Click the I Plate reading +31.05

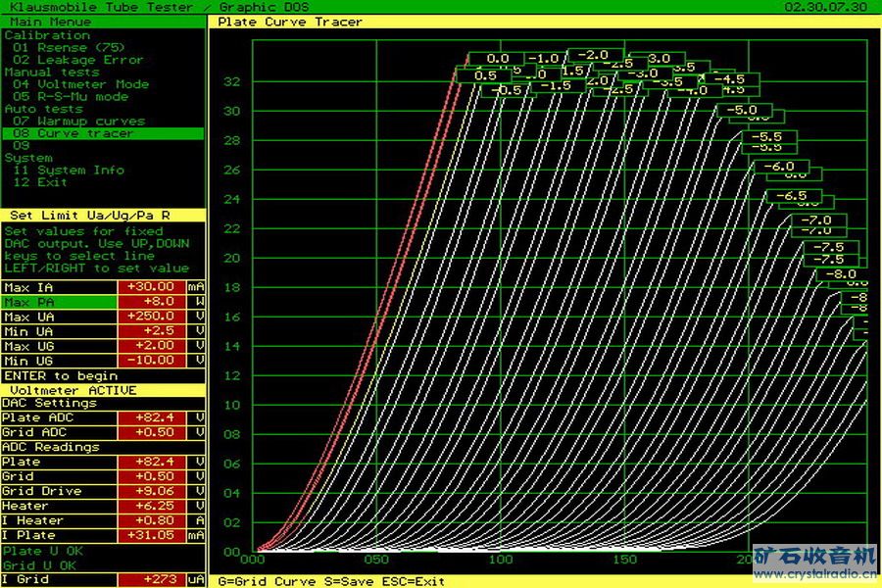151,534
